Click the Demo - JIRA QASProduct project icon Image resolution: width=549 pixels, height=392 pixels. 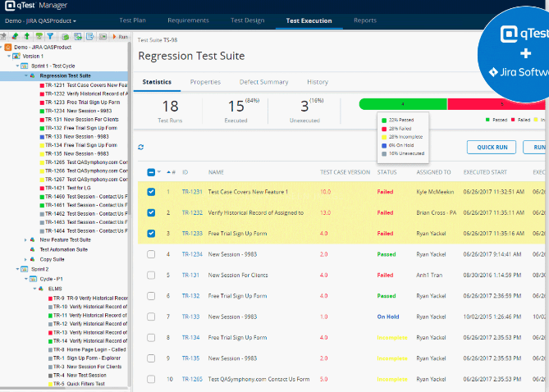[x=9, y=48]
